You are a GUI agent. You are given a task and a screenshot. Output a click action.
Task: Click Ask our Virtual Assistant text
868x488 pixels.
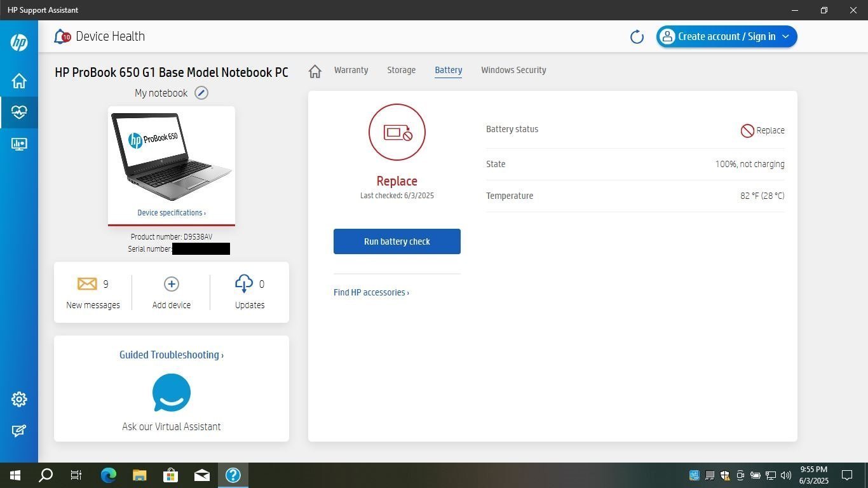[x=172, y=427]
